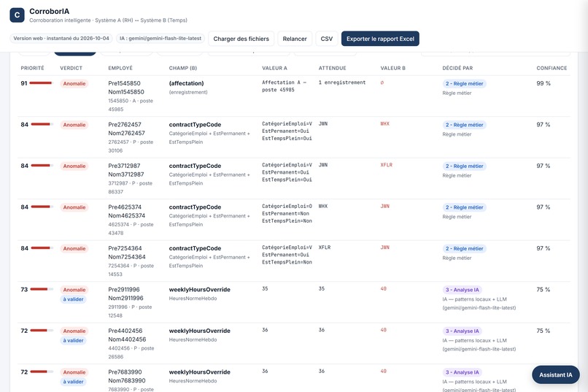This screenshot has height=392, width=588.
Task: Click Anomalie badge in Pre3712987 row
Action: tap(74, 166)
